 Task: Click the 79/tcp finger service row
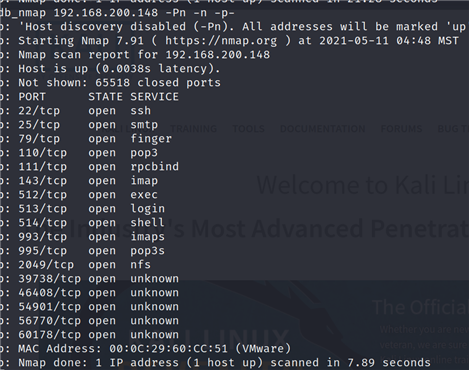95,139
